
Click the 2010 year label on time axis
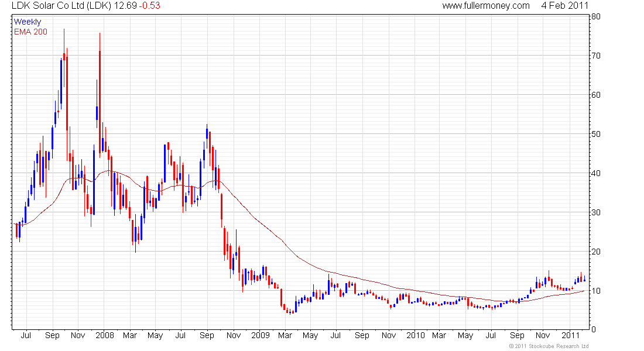click(x=416, y=335)
